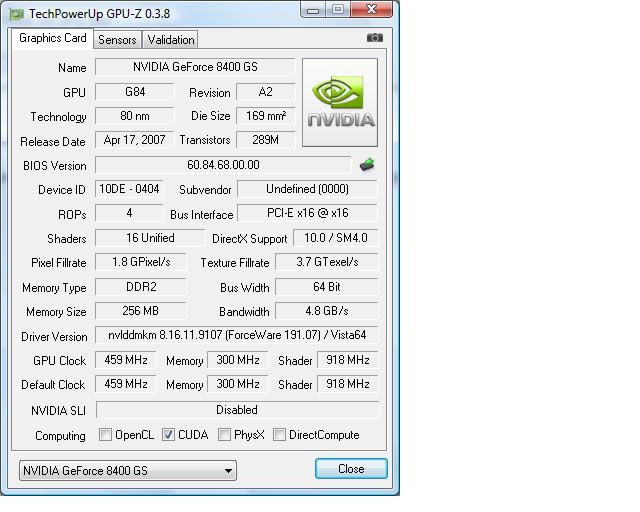640x512 pixels.
Task: Open the NVIDIA GeForce 8400 GS dropdown
Action: (x=128, y=470)
